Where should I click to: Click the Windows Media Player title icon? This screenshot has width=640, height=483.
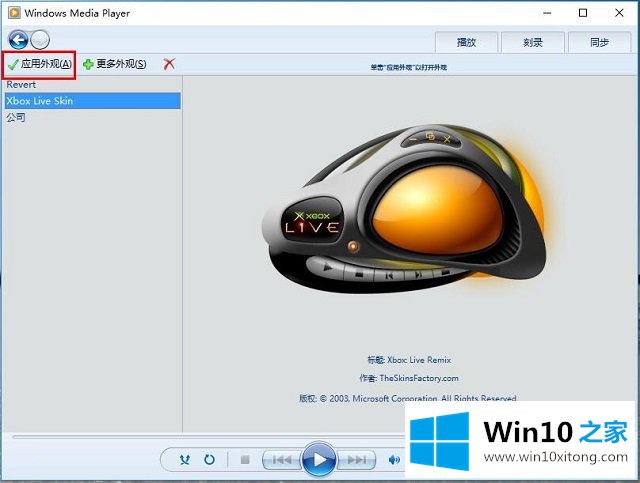(14, 13)
